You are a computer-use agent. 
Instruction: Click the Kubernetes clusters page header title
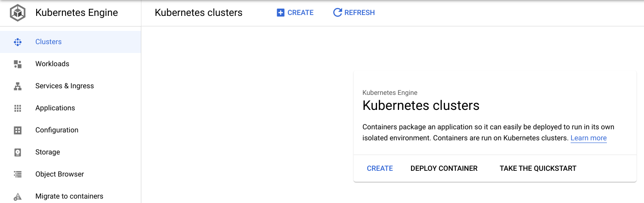point(198,13)
